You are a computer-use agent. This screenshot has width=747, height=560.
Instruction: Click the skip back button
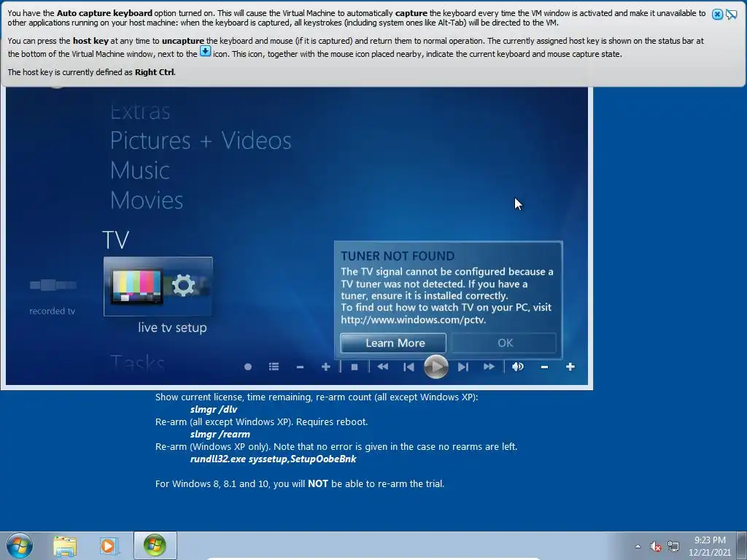coord(409,367)
